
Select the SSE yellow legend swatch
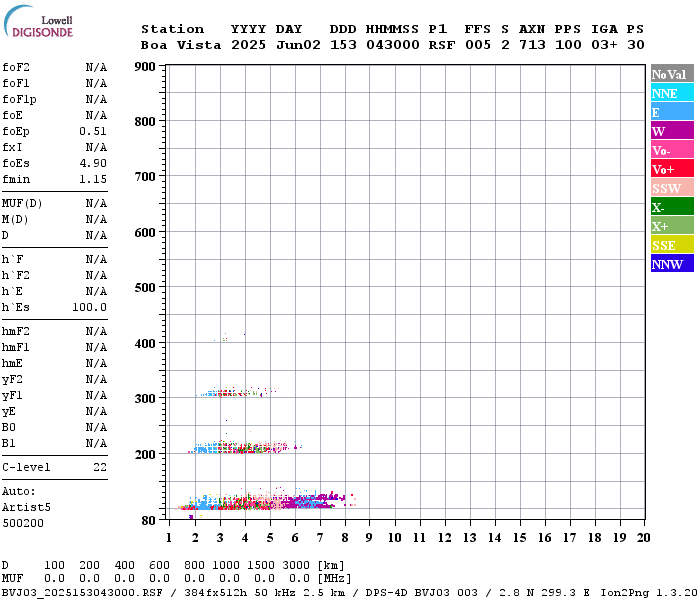[x=672, y=244]
